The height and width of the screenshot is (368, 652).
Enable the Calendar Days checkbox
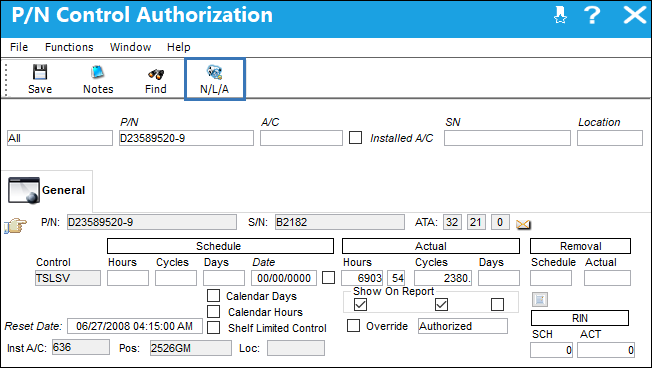point(213,296)
